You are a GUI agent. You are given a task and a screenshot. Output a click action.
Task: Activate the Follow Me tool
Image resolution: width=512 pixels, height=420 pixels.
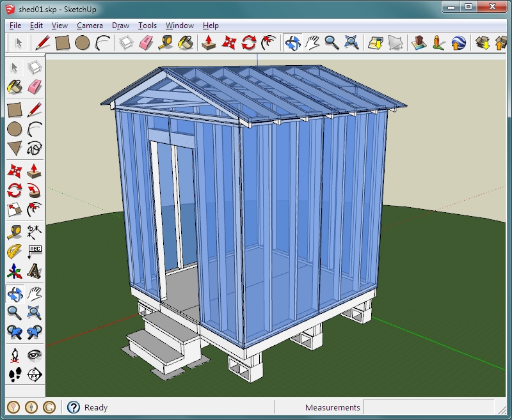[x=35, y=191]
